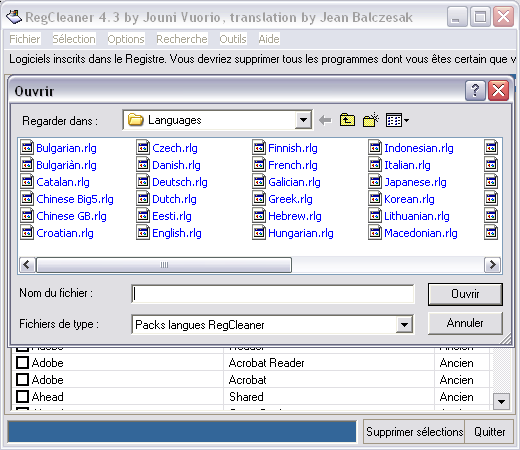The image size is (520, 450).
Task: Click the blue progress bar
Action: [182, 432]
